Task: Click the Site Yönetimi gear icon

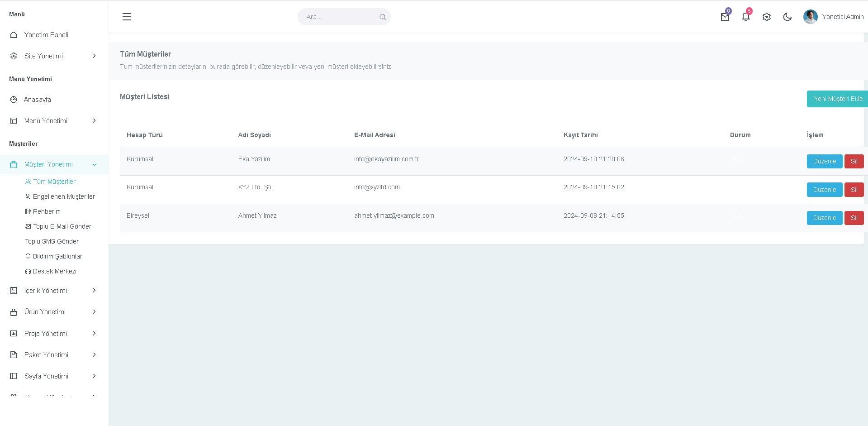Action: pos(14,56)
